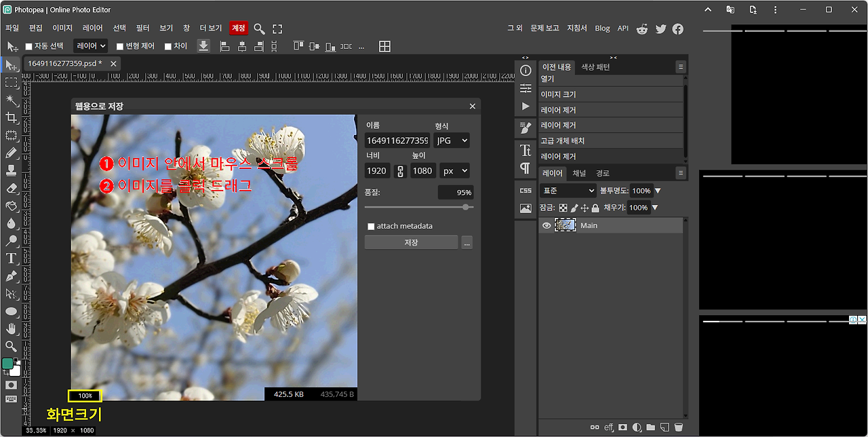This screenshot has height=437, width=868.
Task: Toggle lock position for layer
Action: coord(585,208)
